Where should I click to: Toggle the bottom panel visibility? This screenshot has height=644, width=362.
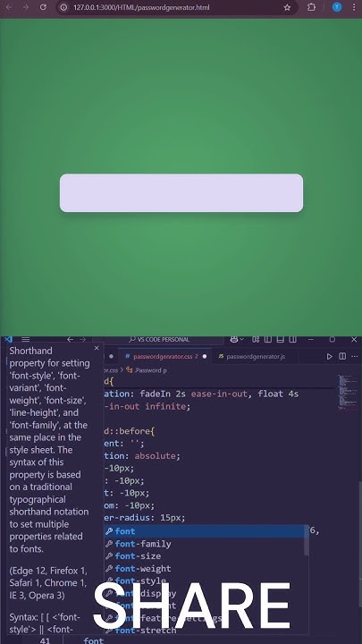(281, 339)
